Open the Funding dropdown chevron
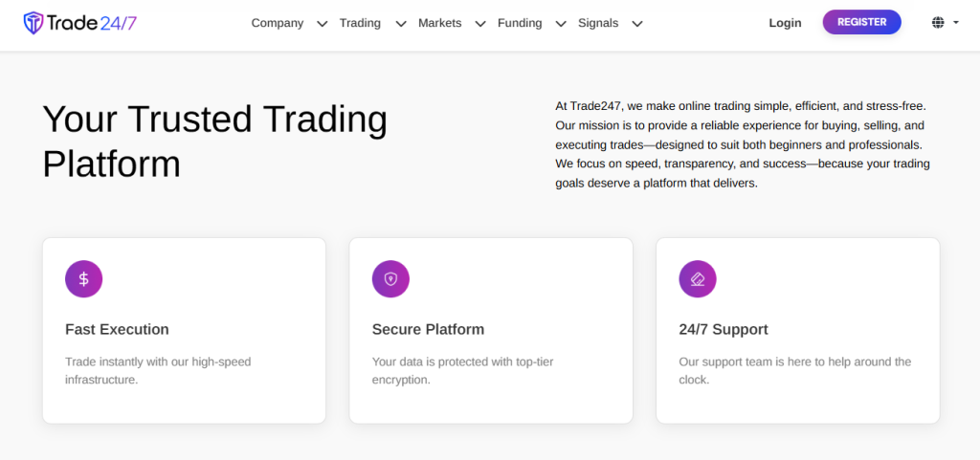Viewport: 980px width, 460px height. (560, 24)
